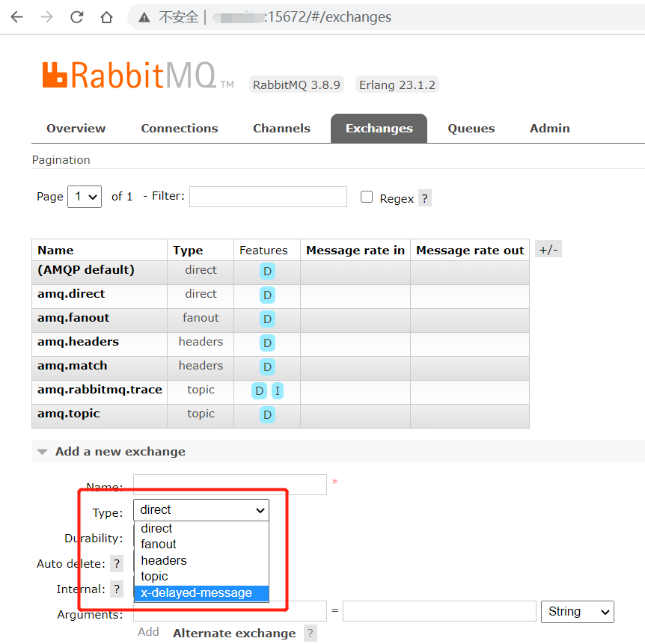
Task: Open the amq.headers exchange
Action: pyautogui.click(x=78, y=341)
